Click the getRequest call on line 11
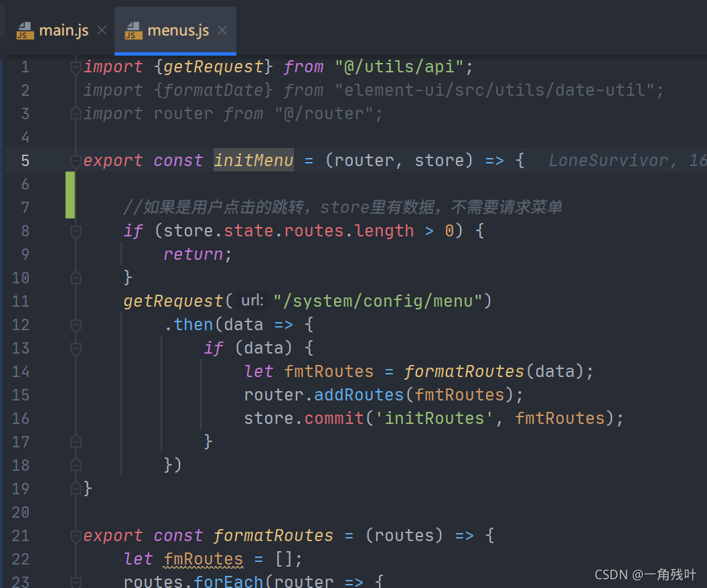Viewport: 707px width, 588px height. click(x=173, y=301)
